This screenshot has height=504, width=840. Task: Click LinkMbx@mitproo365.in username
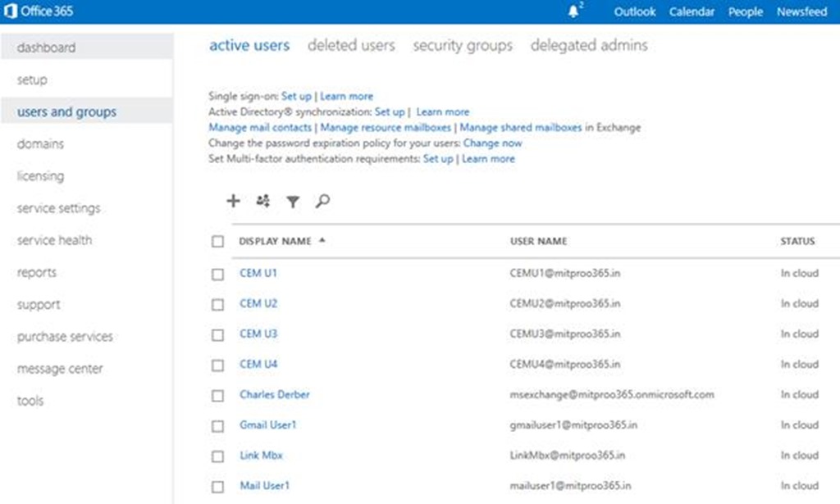(568, 456)
